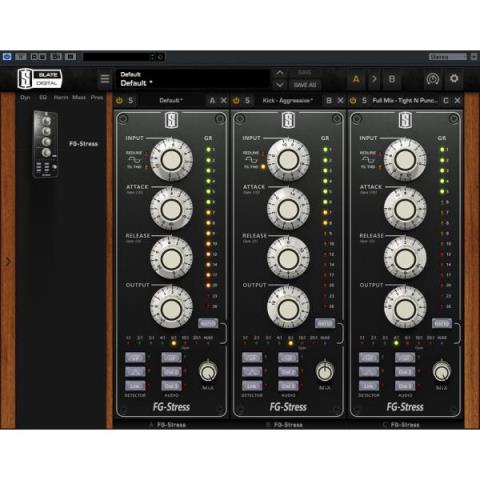Open the Kick - Aggressive* preset dropdown
The height and width of the screenshot is (480, 480).
(288, 100)
